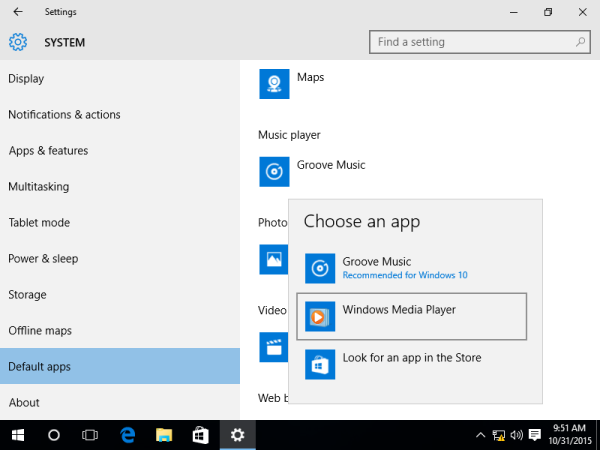
Task: Click the Store bag icon in popup
Action: point(320,364)
